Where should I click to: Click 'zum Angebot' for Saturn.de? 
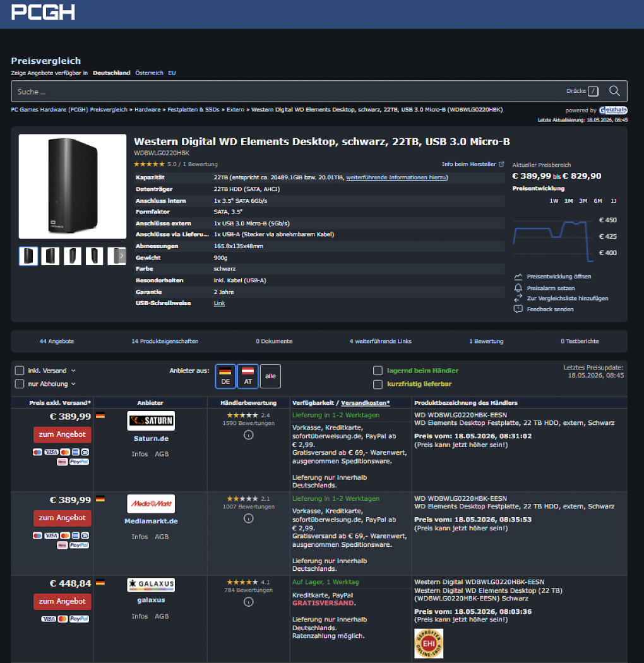(x=62, y=434)
